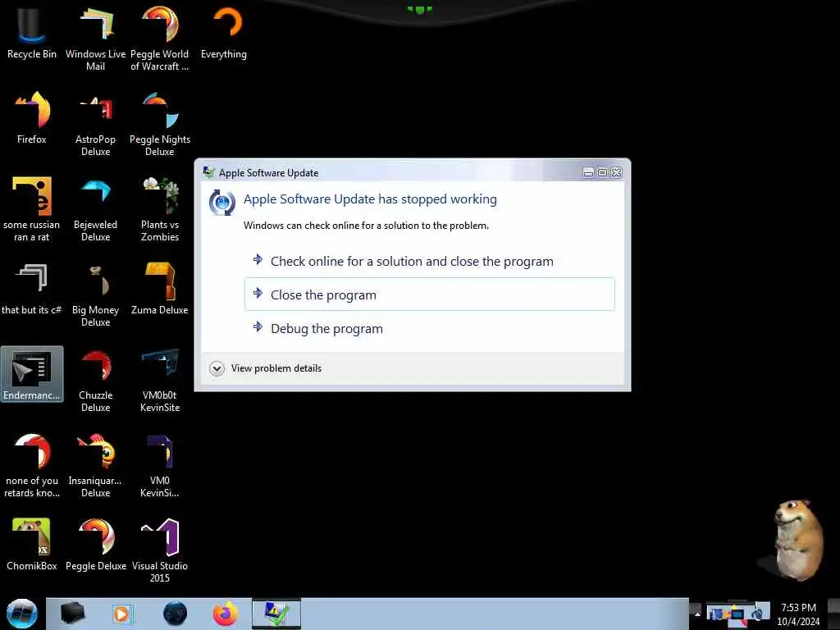Minimize the Apple Software Update dialog
Image resolution: width=840 pixels, height=630 pixels.
pos(588,172)
